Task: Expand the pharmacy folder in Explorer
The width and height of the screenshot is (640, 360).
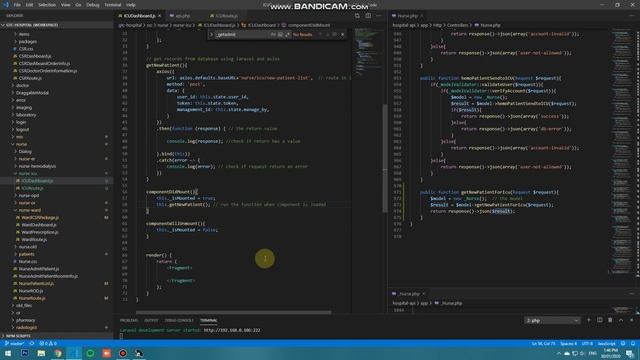Action: coord(25,320)
